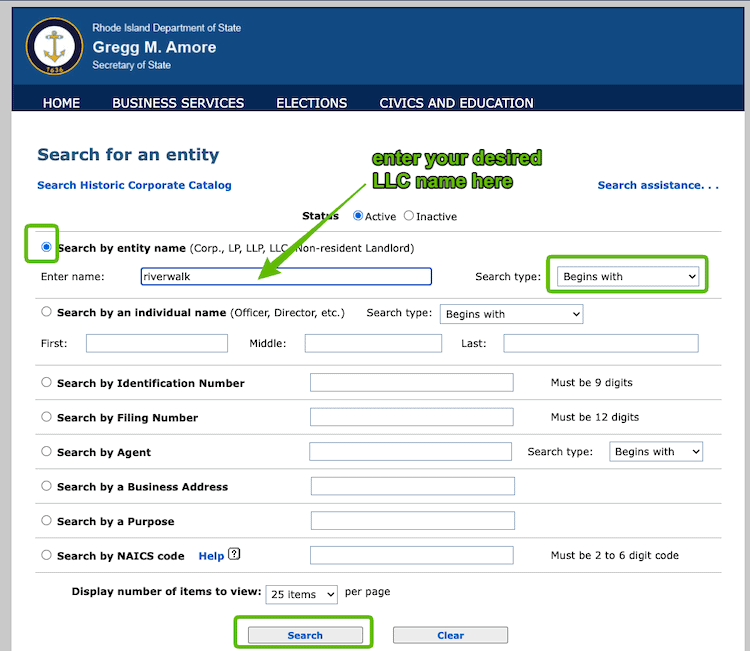The image size is (750, 651).
Task: Open entity name Search type dropdown
Action: (x=628, y=276)
